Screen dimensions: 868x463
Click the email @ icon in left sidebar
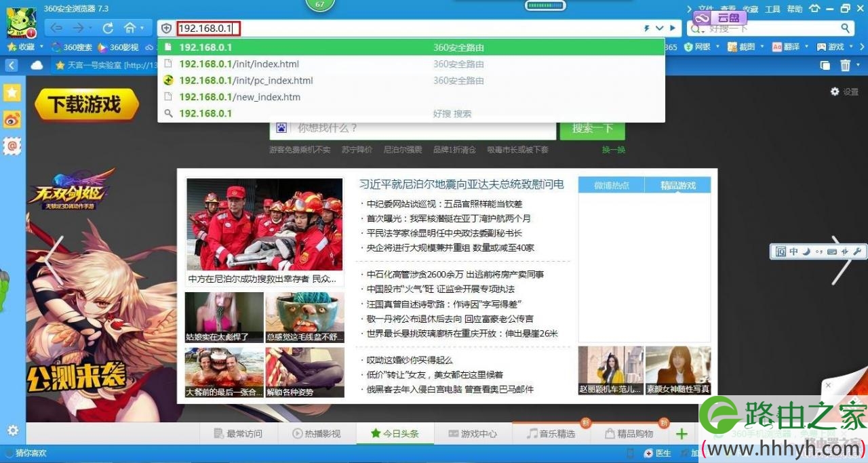pos(12,145)
